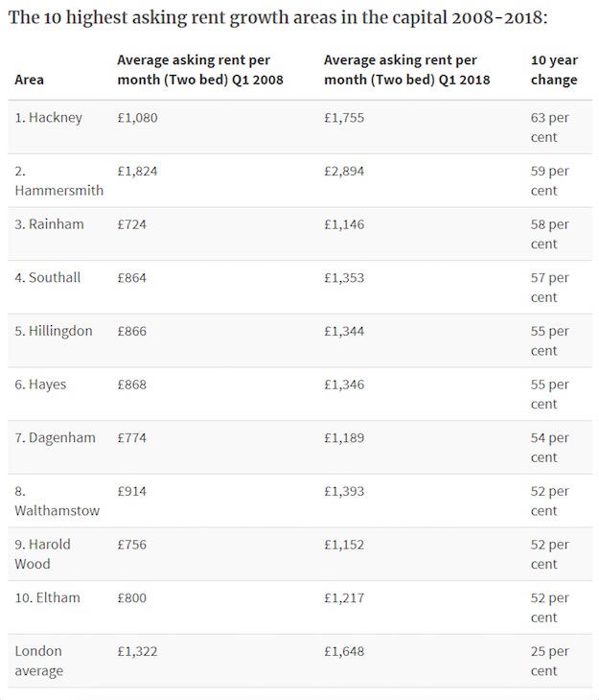Select the "London average" row label

38,661
